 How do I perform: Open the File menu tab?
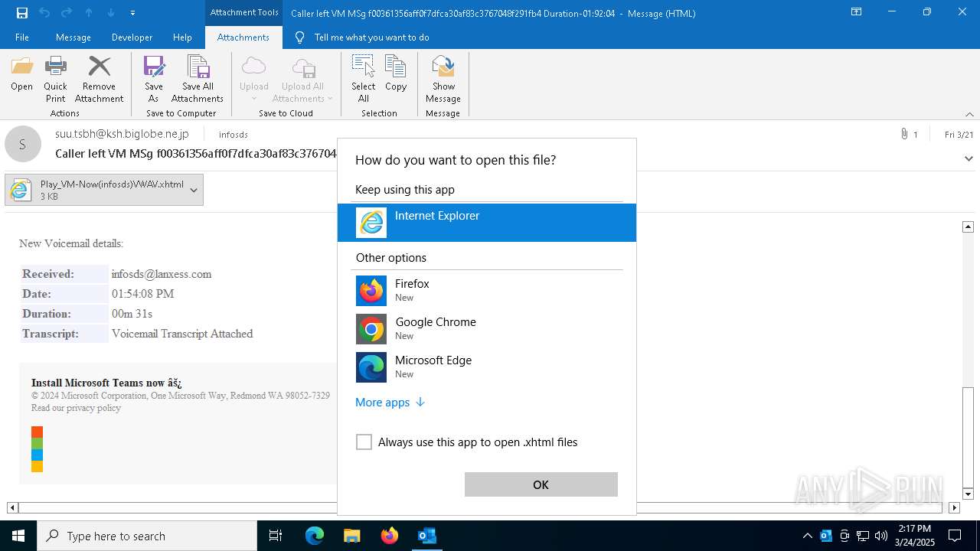coord(22,37)
